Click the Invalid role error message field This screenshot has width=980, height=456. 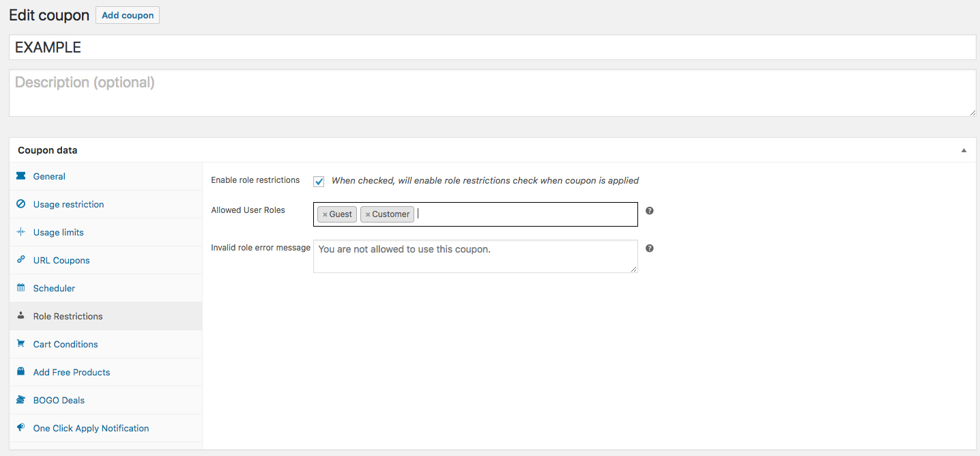pyautogui.click(x=475, y=257)
